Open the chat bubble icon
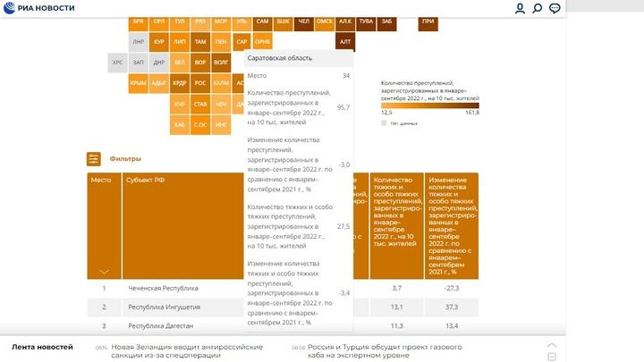The image size is (644, 362). (555, 8)
